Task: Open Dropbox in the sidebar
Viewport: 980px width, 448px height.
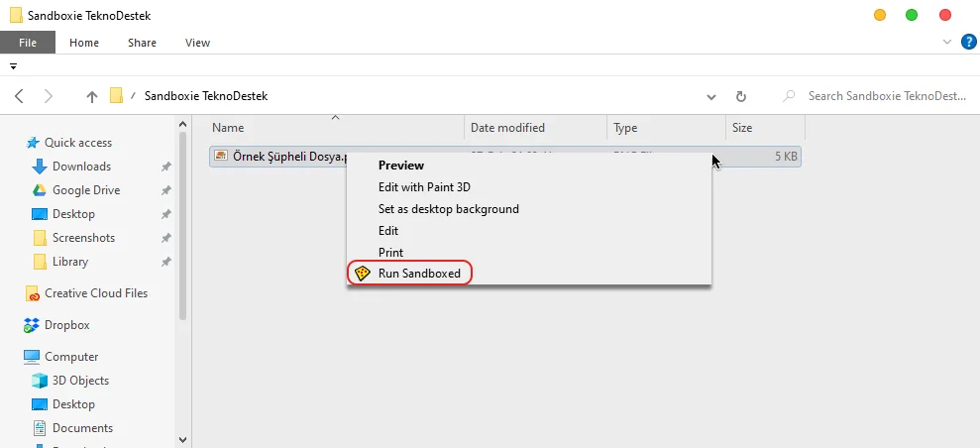Action: point(66,325)
